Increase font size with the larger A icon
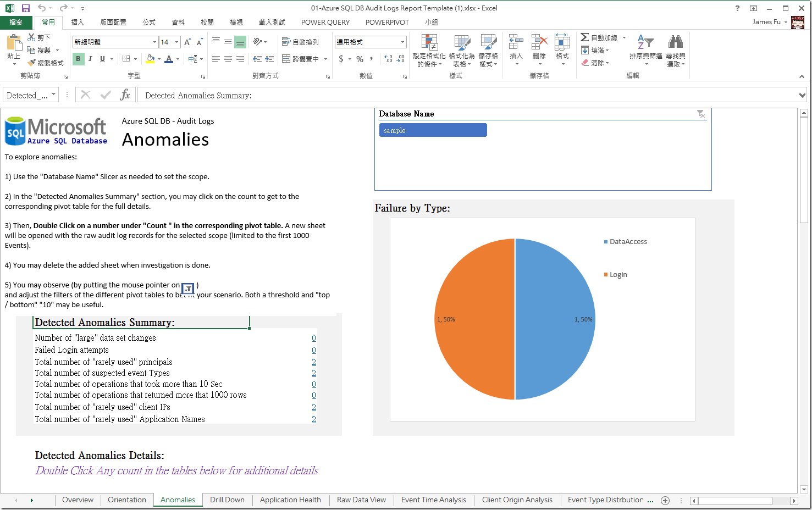This screenshot has width=812, height=510. [x=187, y=42]
